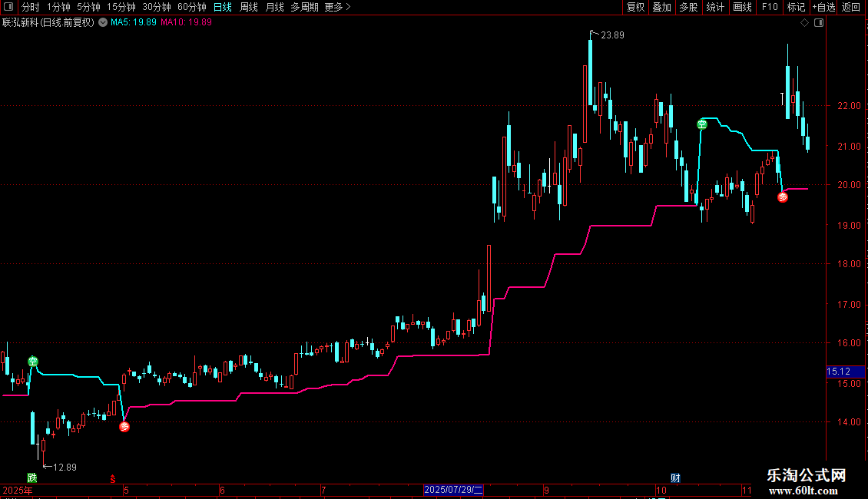Click the blue 财 financial report marker

675,478
